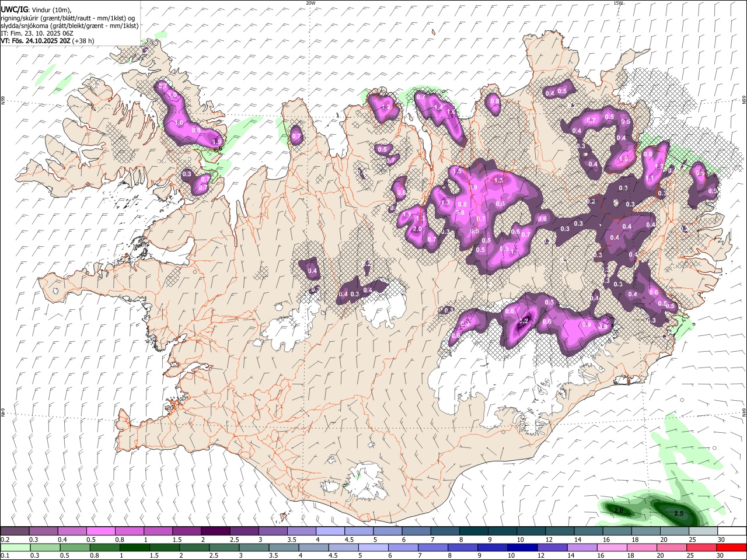The image size is (747, 560).
Task: Click the '4.5' label under the top legend row
Action: 348,540
